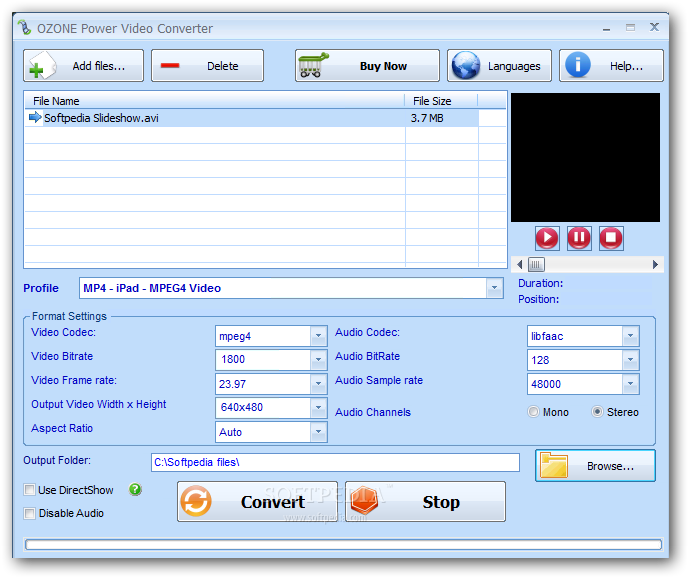This screenshot has height=578, width=689.
Task: Click the MP4 - iPad - MPEG4 Video profile text
Action: click(152, 288)
